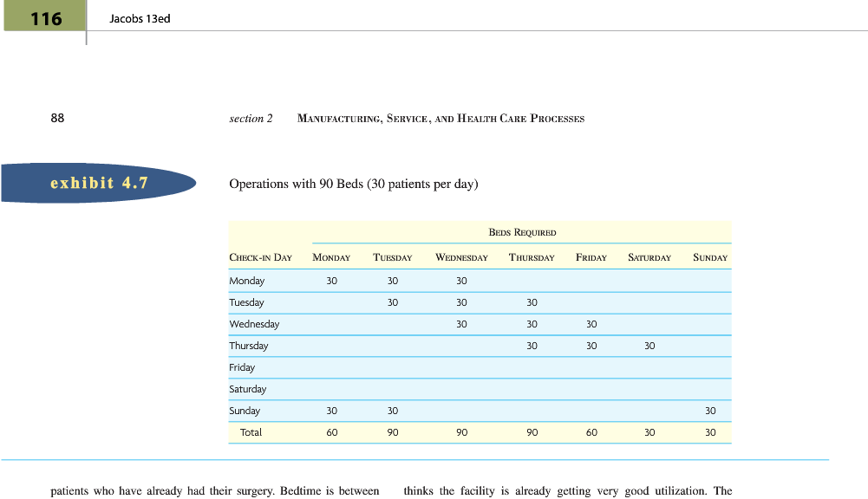The height and width of the screenshot is (499, 868).
Task: Click the Jacobs 13ed header text
Action: point(140,18)
